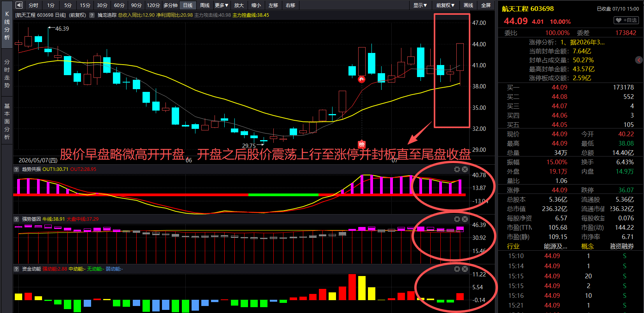
Task: Open help for the 强势基因 indicator
Action: pos(16,219)
